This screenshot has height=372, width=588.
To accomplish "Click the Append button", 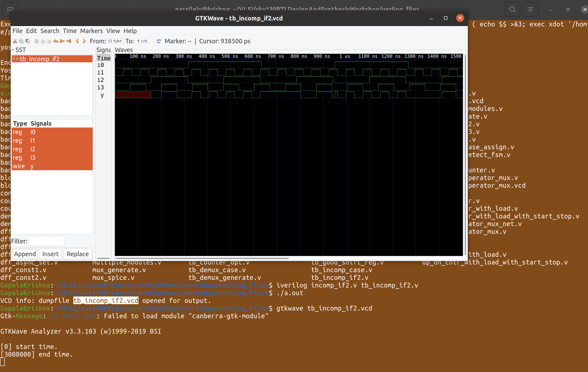I will tap(24, 254).
